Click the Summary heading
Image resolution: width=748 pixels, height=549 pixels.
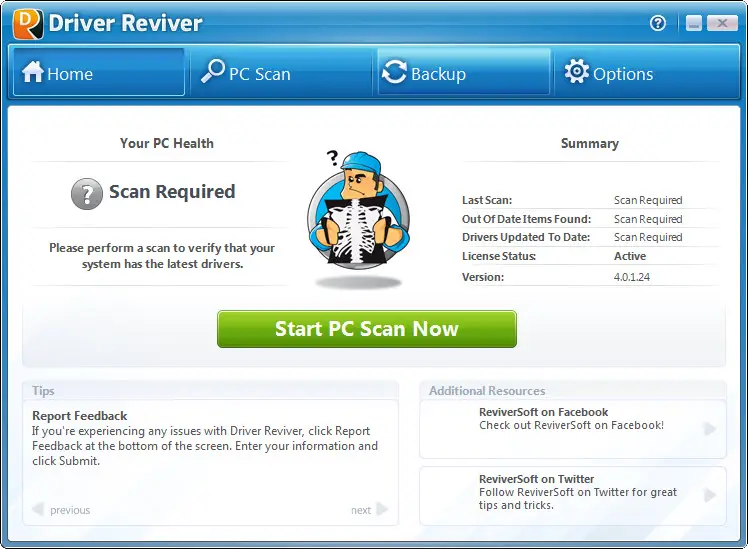point(590,143)
